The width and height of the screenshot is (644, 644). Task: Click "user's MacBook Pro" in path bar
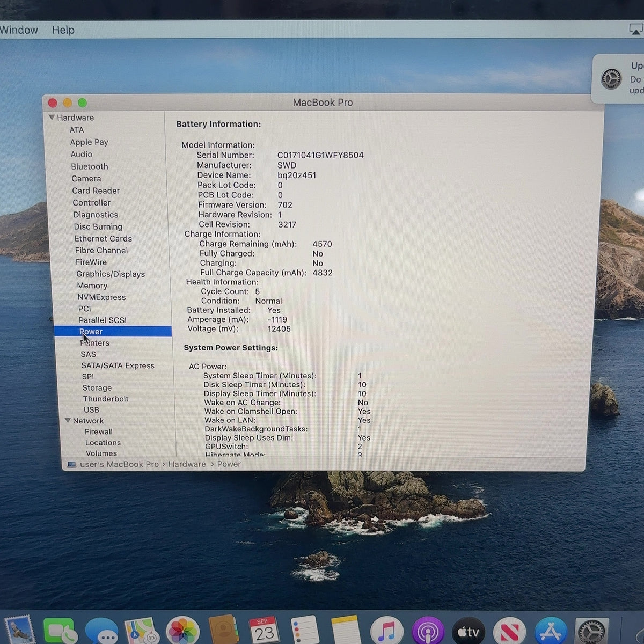click(x=119, y=464)
